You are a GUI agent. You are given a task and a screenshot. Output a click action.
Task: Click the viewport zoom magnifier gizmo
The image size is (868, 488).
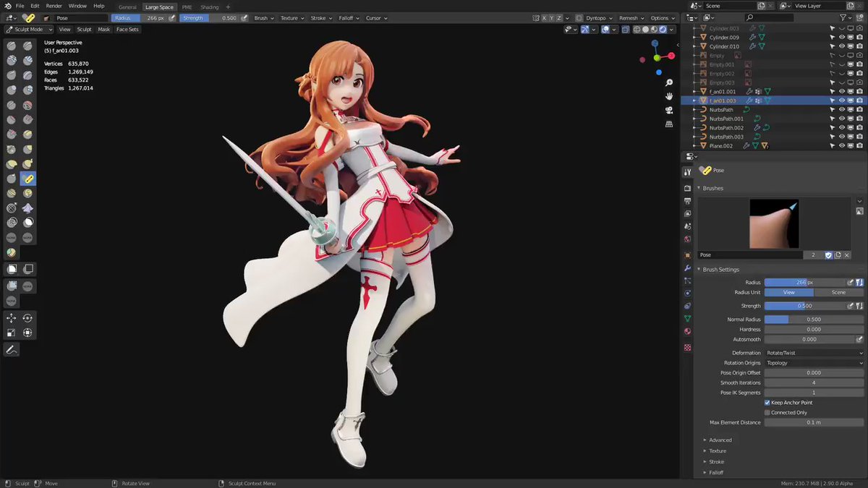tap(669, 83)
